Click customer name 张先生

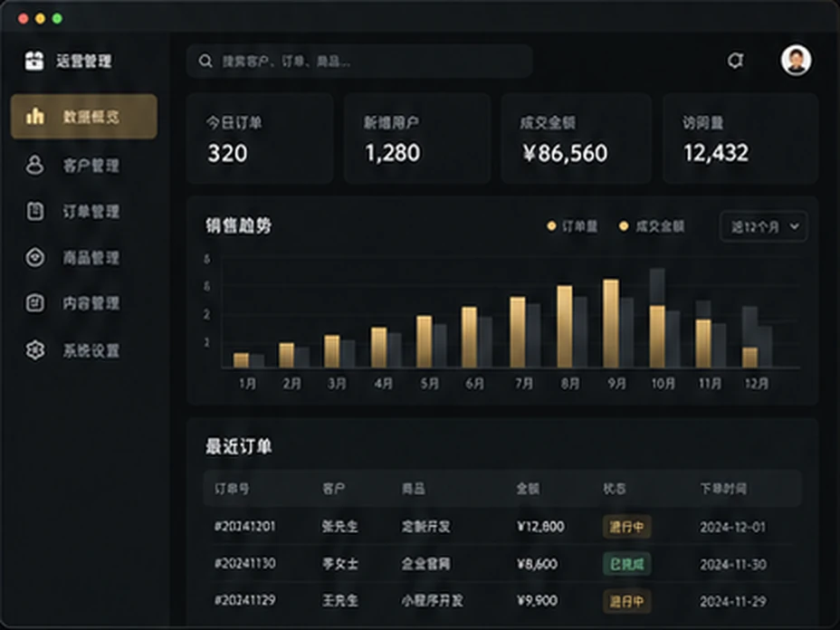340,527
